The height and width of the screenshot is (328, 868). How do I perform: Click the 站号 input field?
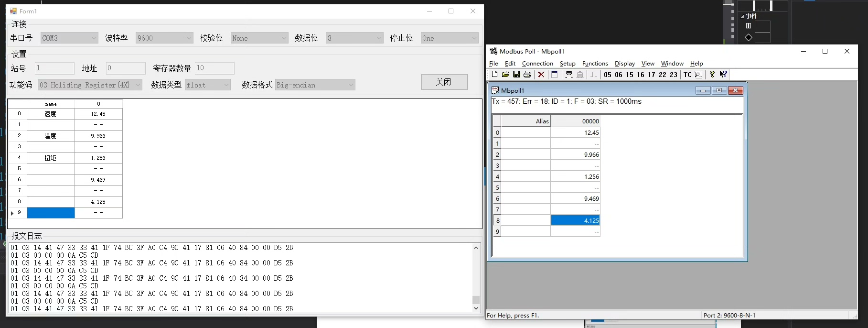click(x=54, y=68)
